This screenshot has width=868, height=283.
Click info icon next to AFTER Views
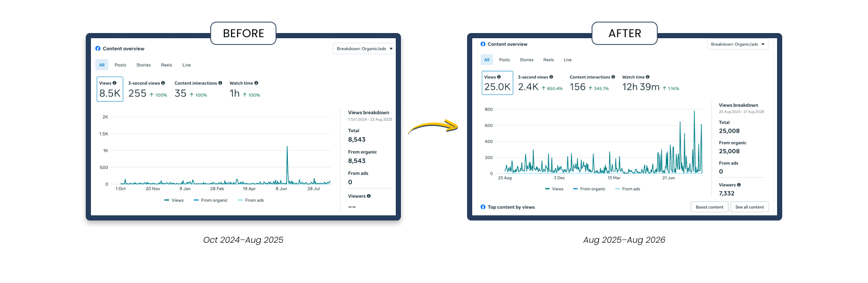[x=499, y=77]
